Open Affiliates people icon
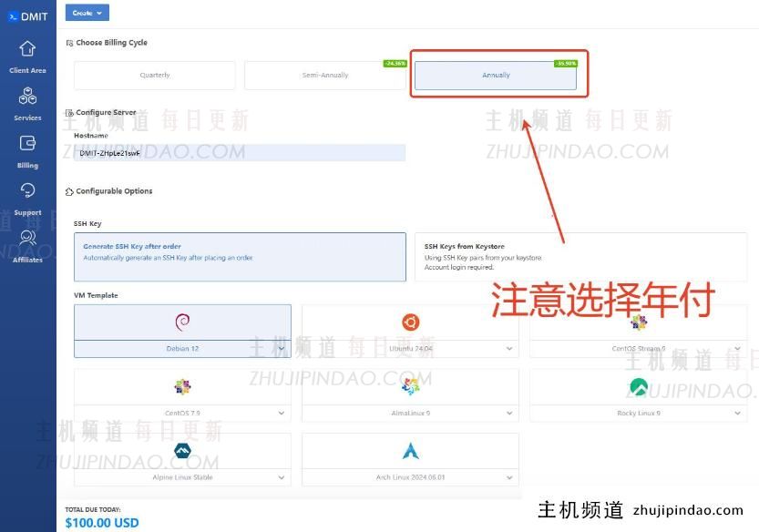This screenshot has width=759, height=532. coord(27,238)
